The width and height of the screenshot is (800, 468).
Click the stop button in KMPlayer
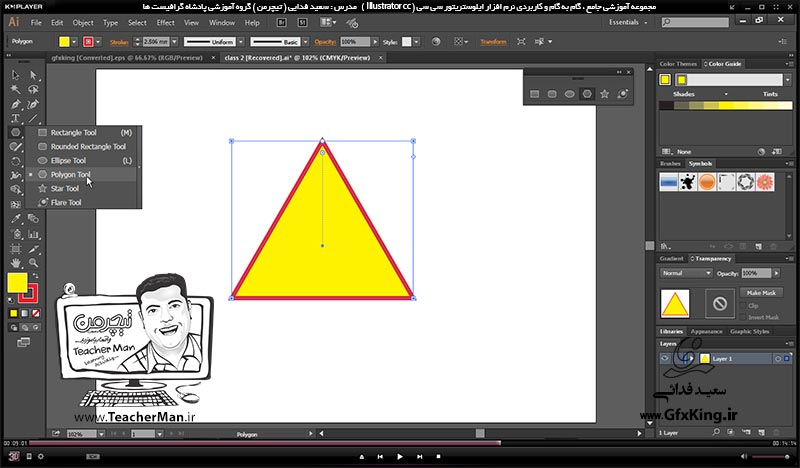point(438,456)
